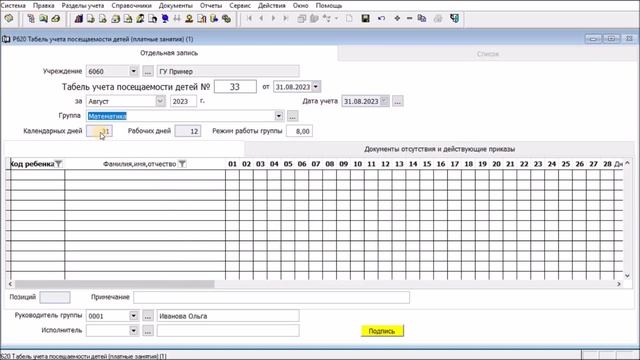Click the table scroll right arrow
640x360 pixels.
pyautogui.click(x=619, y=284)
